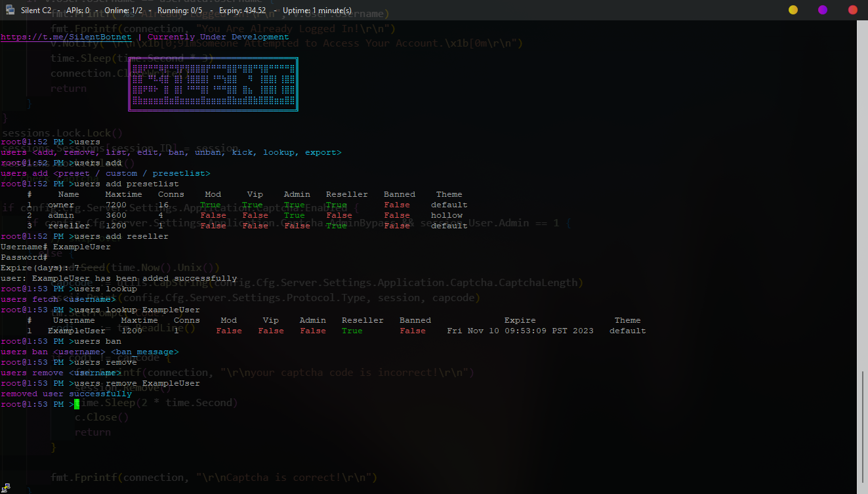This screenshot has width=868, height=494.
Task: Click the 'hollow' theme value
Action: pos(447,215)
